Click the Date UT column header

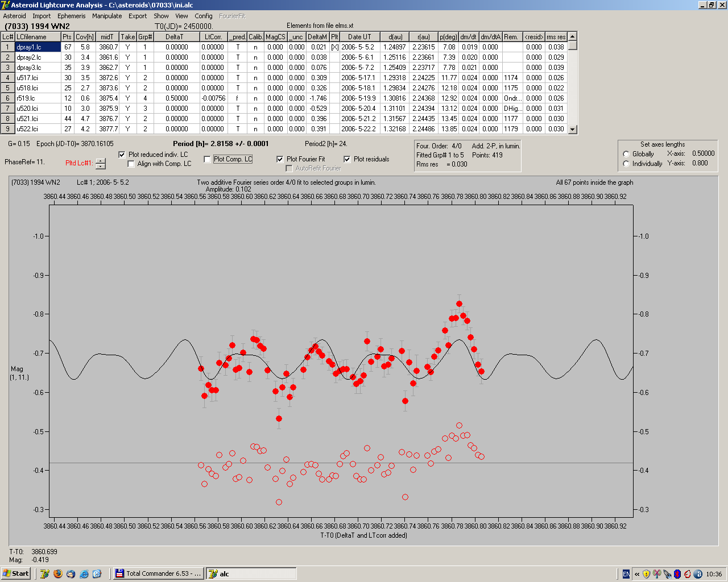click(x=359, y=37)
